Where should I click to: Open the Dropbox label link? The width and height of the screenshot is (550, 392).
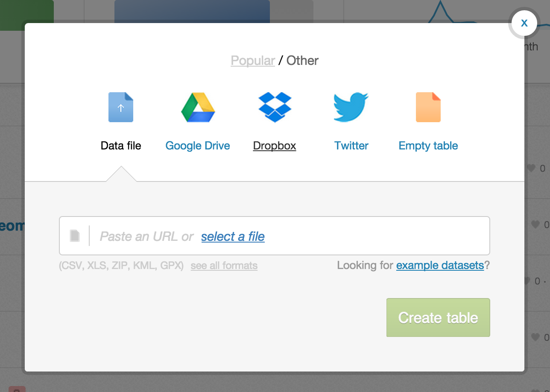click(275, 146)
